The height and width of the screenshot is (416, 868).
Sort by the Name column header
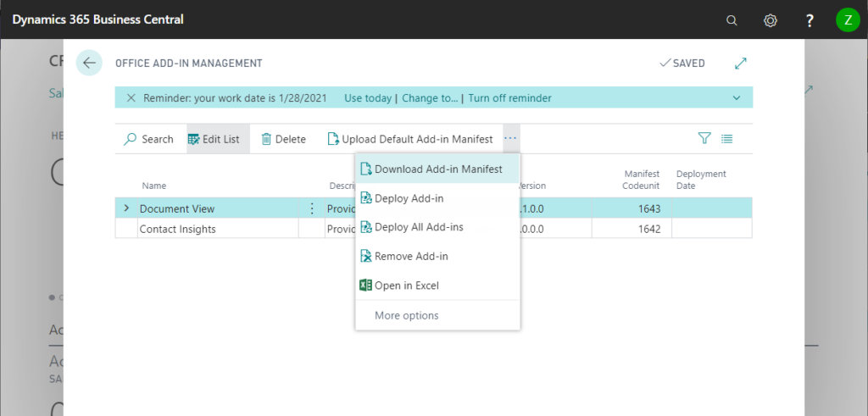pos(154,186)
